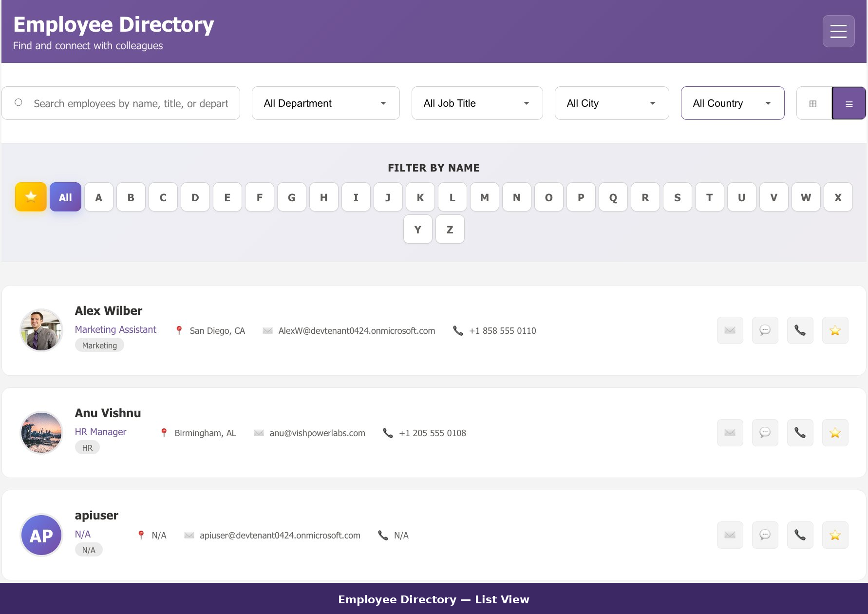The width and height of the screenshot is (868, 614).
Task: Filter names by letter S
Action: pyautogui.click(x=678, y=197)
